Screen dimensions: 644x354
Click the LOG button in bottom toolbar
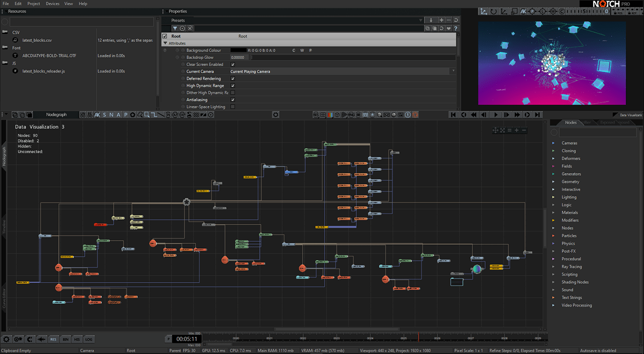[x=89, y=339]
